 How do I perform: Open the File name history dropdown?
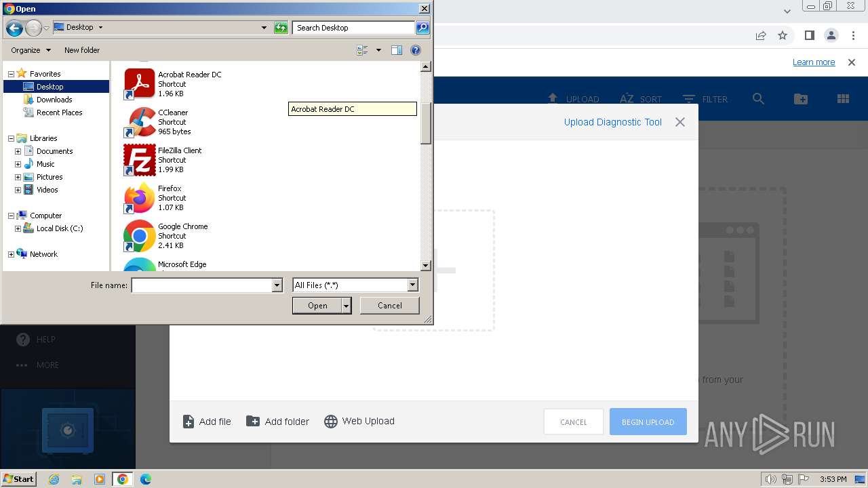[277, 285]
